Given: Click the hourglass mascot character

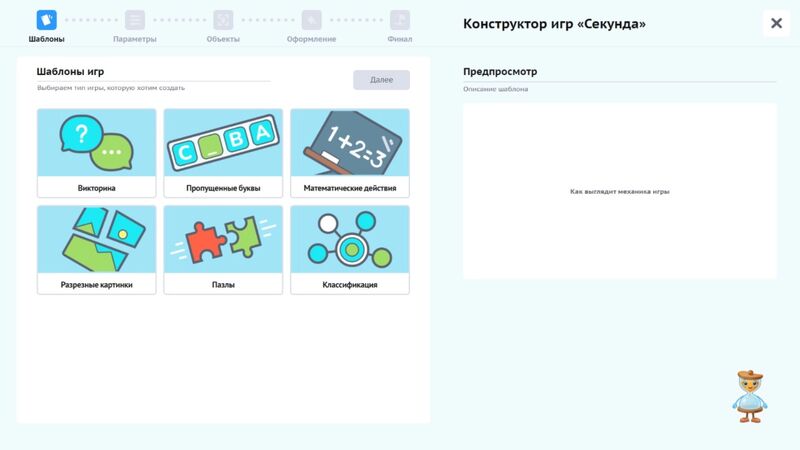Looking at the screenshot, I should 749,396.
